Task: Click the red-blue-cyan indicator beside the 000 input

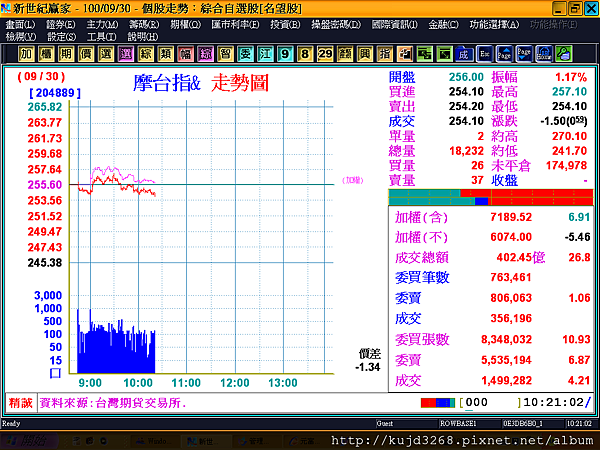Action: tap(438, 403)
